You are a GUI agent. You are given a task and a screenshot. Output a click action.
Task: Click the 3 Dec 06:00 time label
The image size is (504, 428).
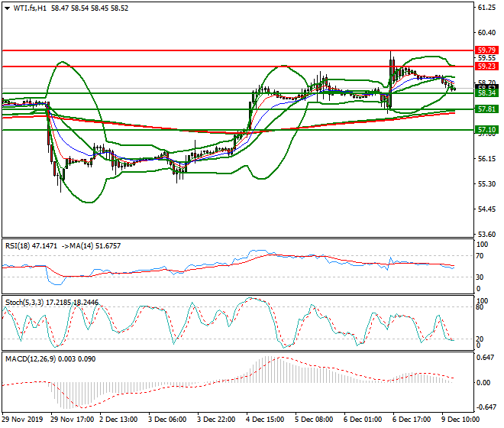pyautogui.click(x=170, y=420)
